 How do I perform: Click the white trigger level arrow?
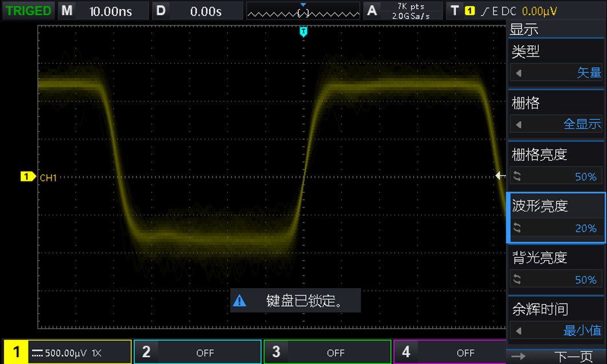coord(500,176)
